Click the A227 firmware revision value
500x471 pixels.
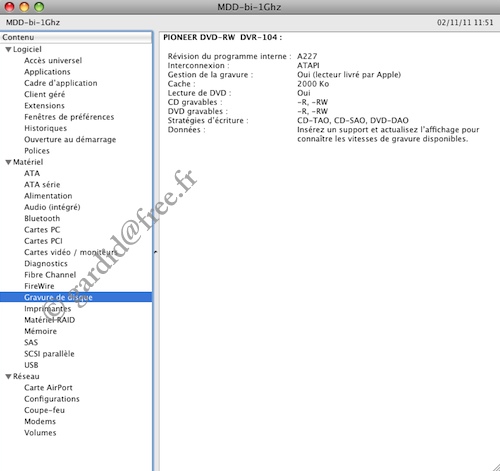click(307, 56)
